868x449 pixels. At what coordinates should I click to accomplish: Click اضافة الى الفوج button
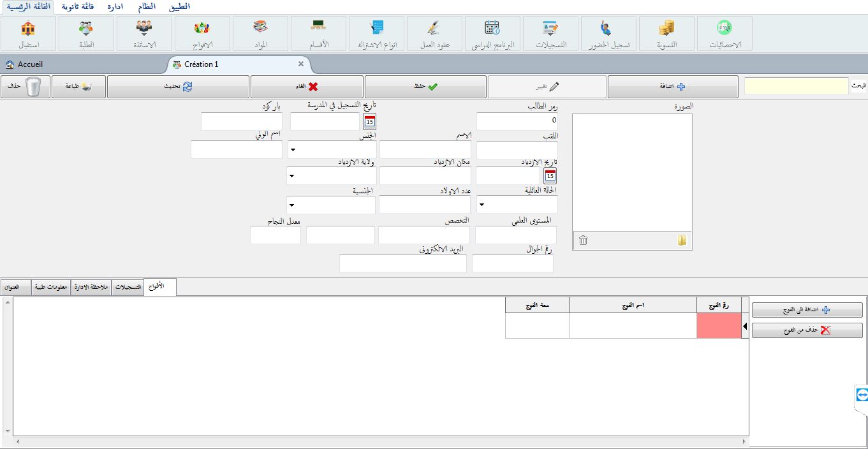[807, 310]
